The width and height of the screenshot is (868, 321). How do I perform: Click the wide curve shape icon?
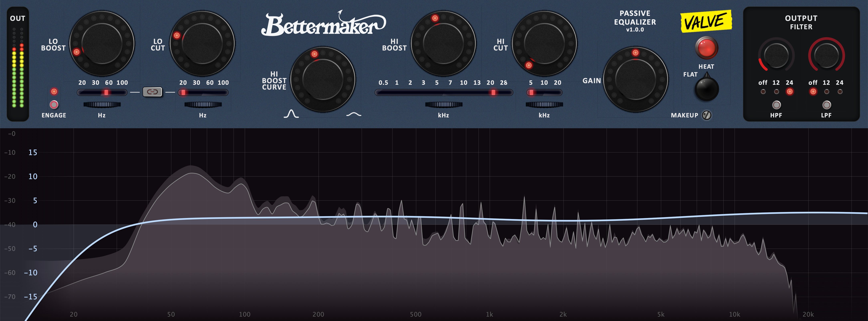pyautogui.click(x=353, y=115)
